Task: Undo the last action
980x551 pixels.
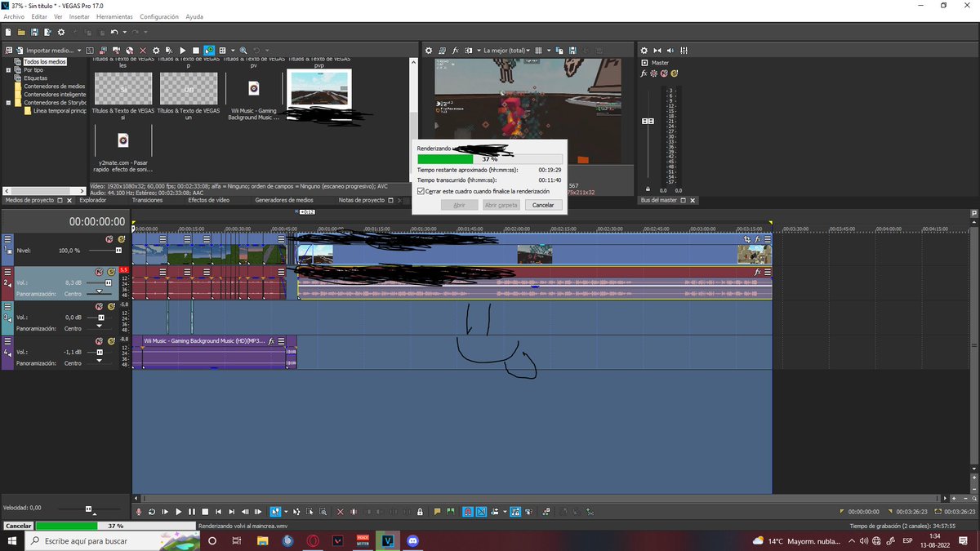Action: coord(114,32)
